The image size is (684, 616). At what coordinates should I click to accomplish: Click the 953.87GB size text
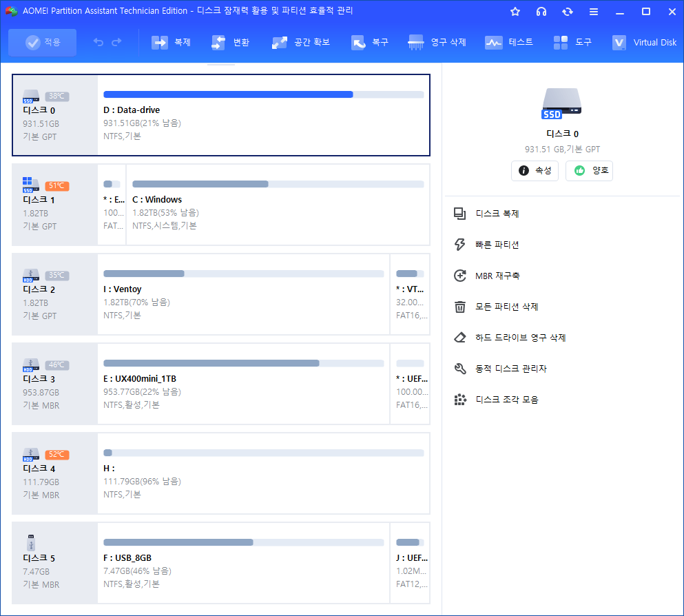point(41,393)
